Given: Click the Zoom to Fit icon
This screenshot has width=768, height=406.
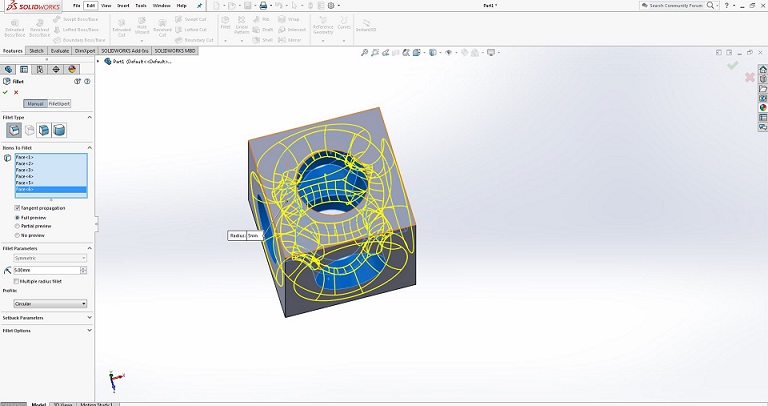Looking at the screenshot, I should (364, 52).
